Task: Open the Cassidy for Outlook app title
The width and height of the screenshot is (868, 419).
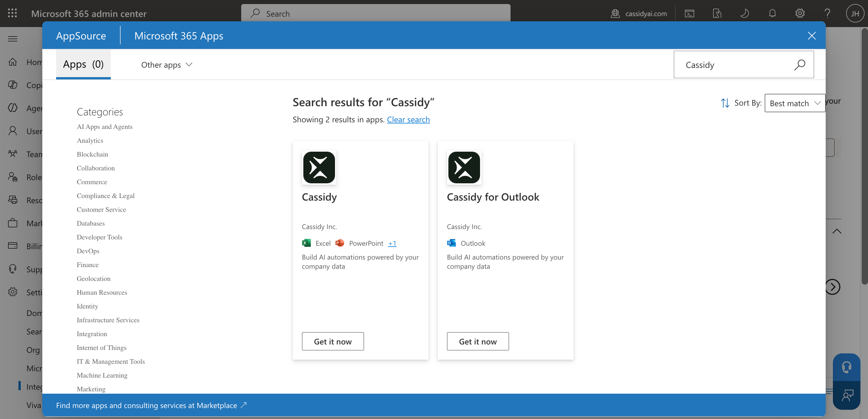Action: (493, 197)
